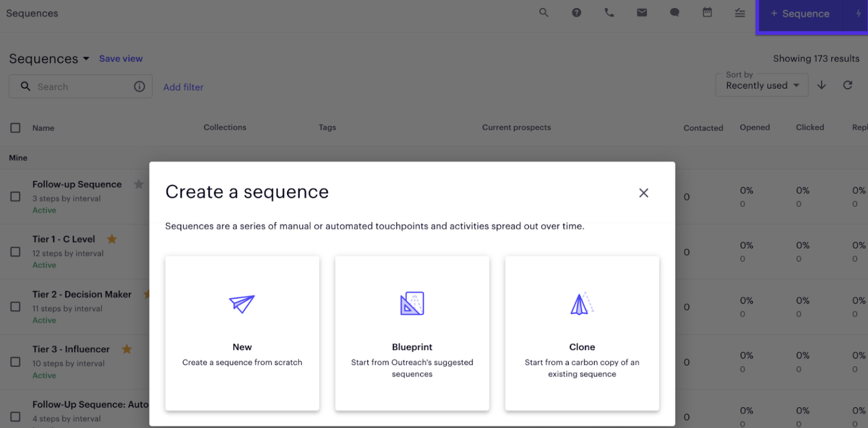Click the tasks filter icon beside Sequence button

tap(740, 12)
